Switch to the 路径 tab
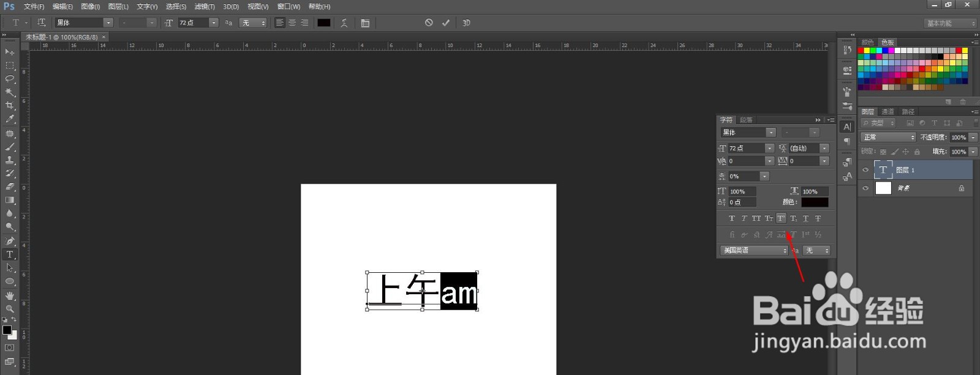The height and width of the screenshot is (375, 980). 908,111
